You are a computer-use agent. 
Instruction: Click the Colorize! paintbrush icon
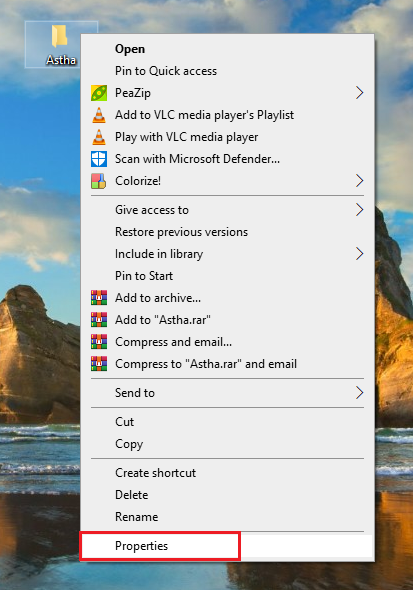pos(99,181)
